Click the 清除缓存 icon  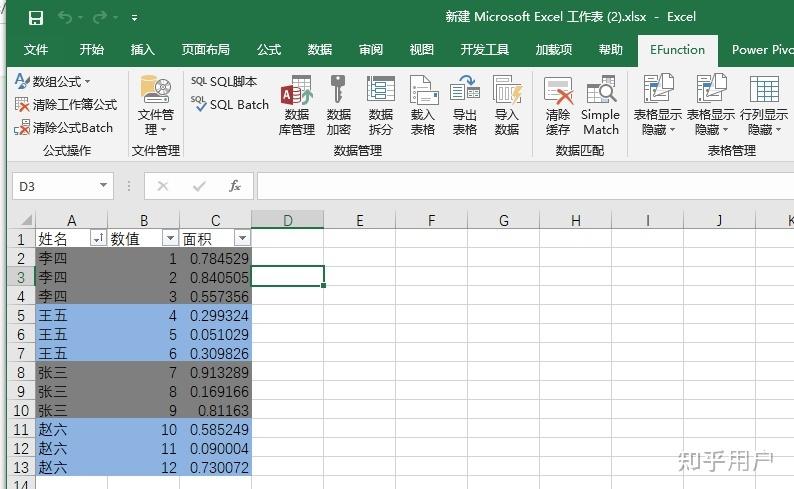pos(558,90)
